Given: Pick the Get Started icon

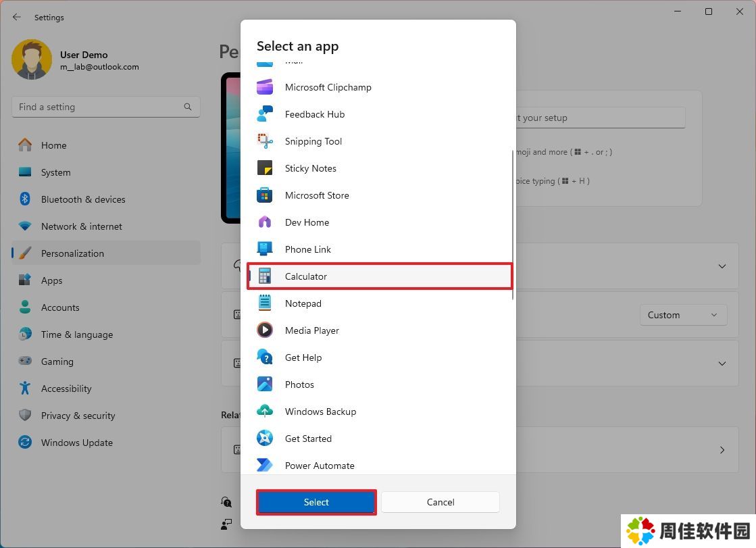Looking at the screenshot, I should tap(265, 439).
